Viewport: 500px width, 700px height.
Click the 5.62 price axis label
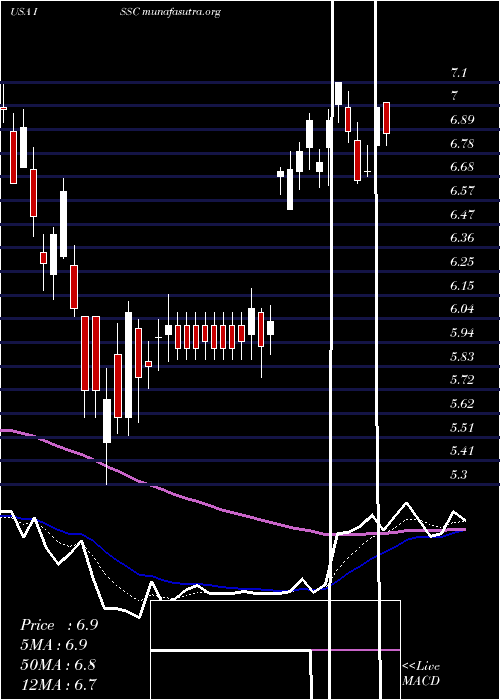[x=462, y=404]
